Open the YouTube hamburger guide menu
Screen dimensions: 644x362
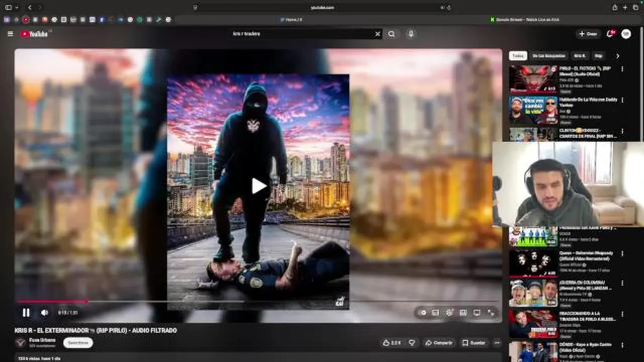[x=11, y=34]
